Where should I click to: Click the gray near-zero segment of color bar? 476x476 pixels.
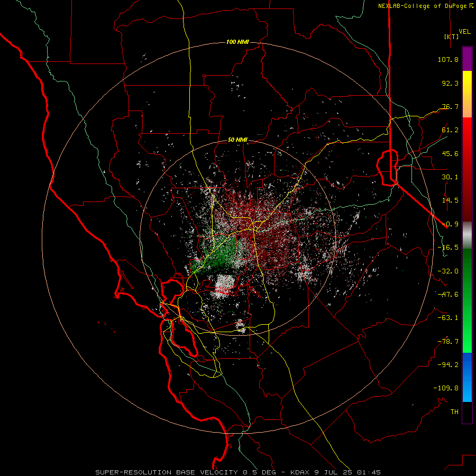click(x=467, y=235)
